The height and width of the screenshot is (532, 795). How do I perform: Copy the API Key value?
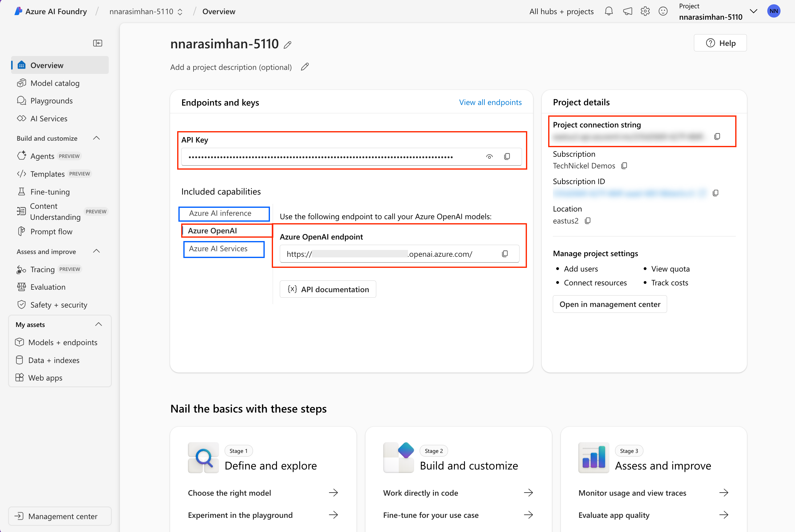click(x=507, y=156)
